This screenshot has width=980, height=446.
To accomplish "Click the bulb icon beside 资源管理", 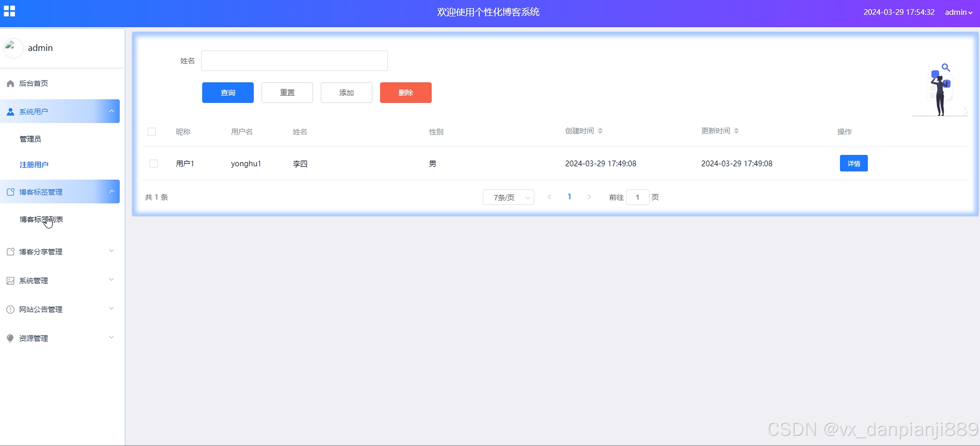I will 10,338.
